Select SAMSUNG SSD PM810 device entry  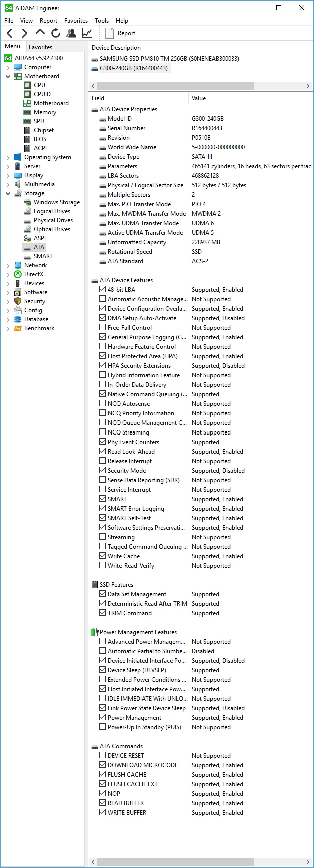point(169,59)
